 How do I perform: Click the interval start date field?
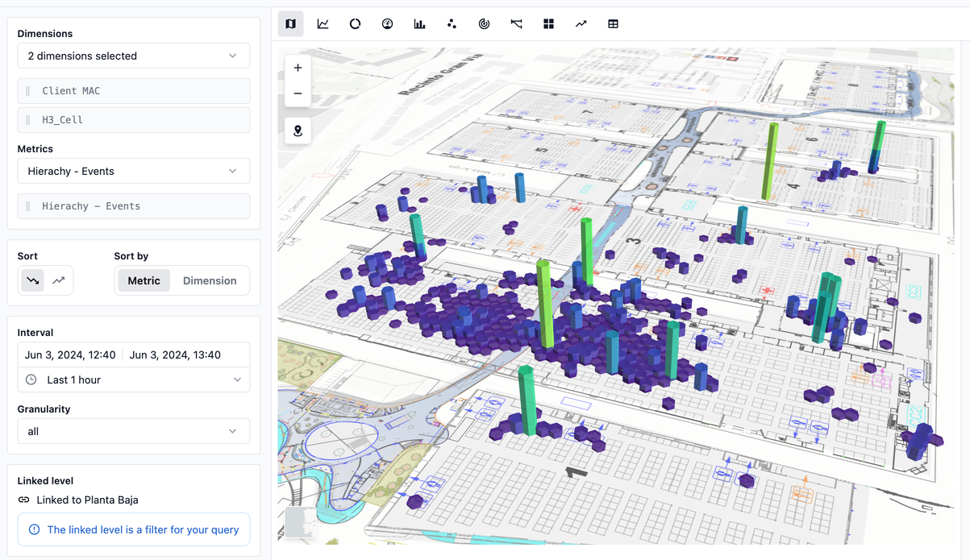pyautogui.click(x=70, y=355)
